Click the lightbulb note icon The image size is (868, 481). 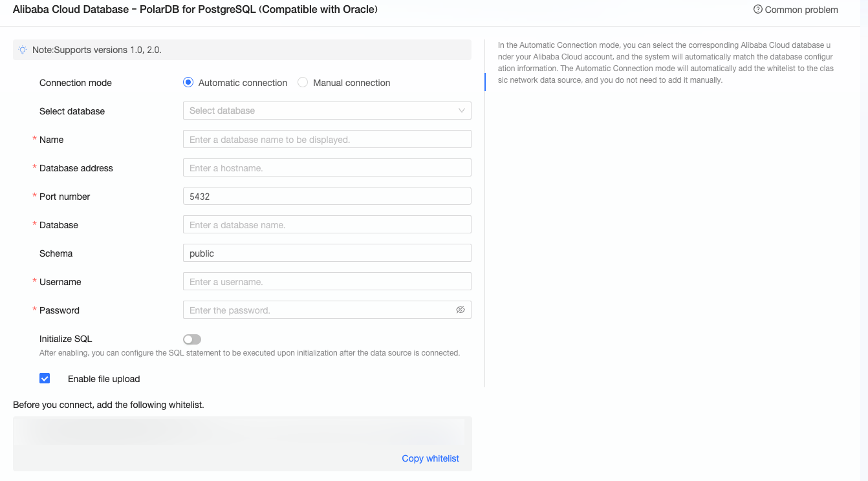tap(23, 50)
